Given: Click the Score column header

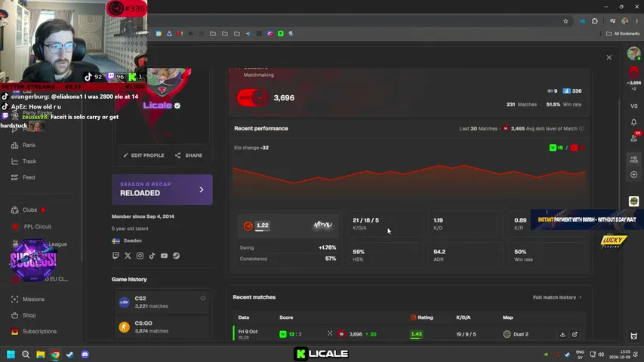Looking at the screenshot, I should tap(286, 318).
